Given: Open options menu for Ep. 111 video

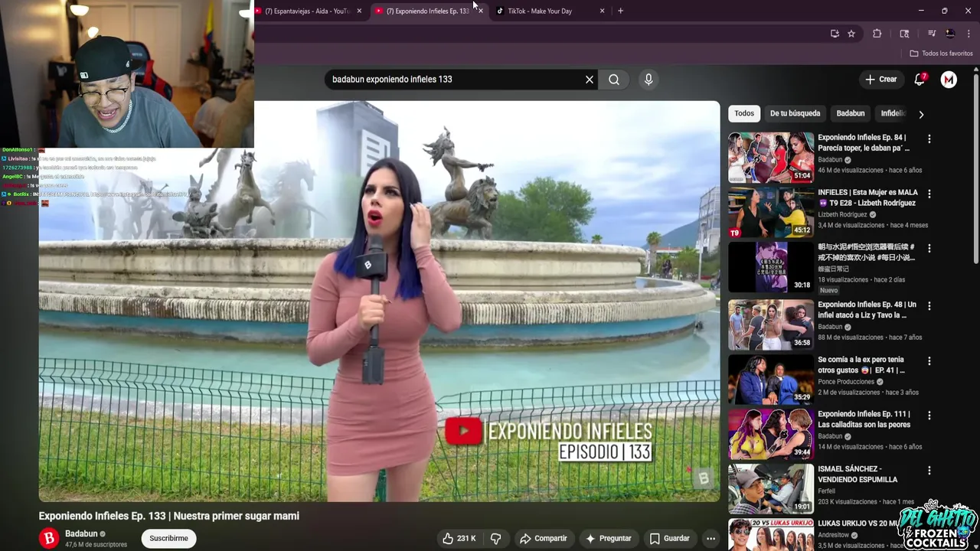Looking at the screenshot, I should pos(929,416).
